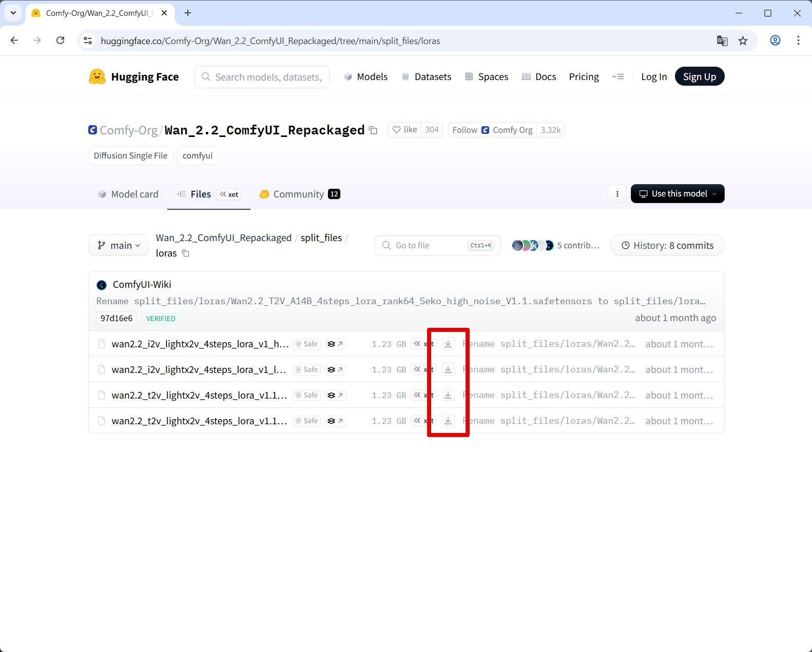This screenshot has width=812, height=652.
Task: Click the Hugging Face logo
Action: [x=133, y=76]
